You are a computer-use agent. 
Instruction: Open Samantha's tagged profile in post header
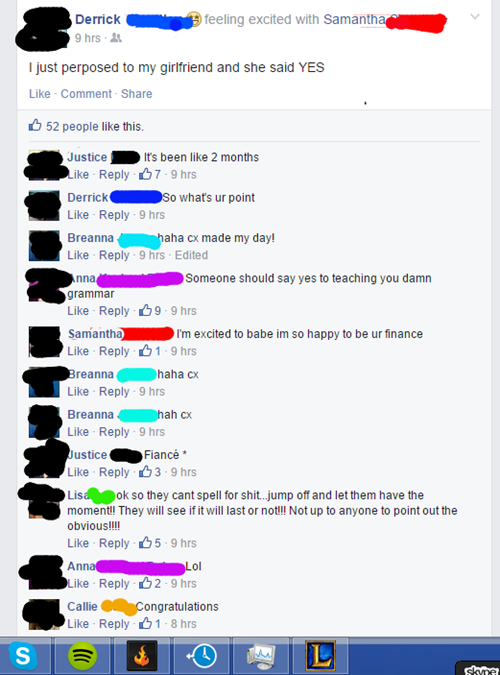pyautogui.click(x=354, y=19)
